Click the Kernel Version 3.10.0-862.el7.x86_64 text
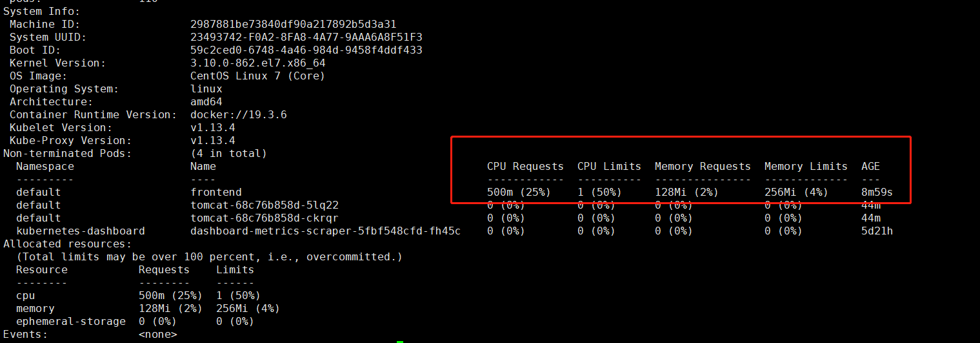Viewport: 980px width, 343px height. [258, 63]
